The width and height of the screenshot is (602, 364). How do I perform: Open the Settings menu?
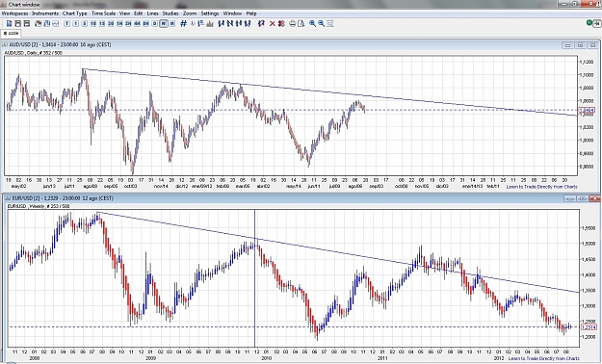(210, 13)
